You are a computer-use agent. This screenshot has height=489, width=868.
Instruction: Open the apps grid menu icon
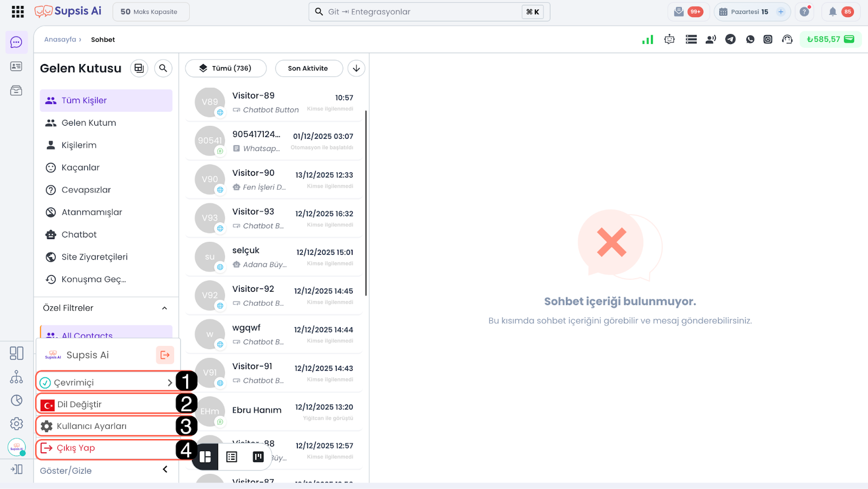click(17, 11)
